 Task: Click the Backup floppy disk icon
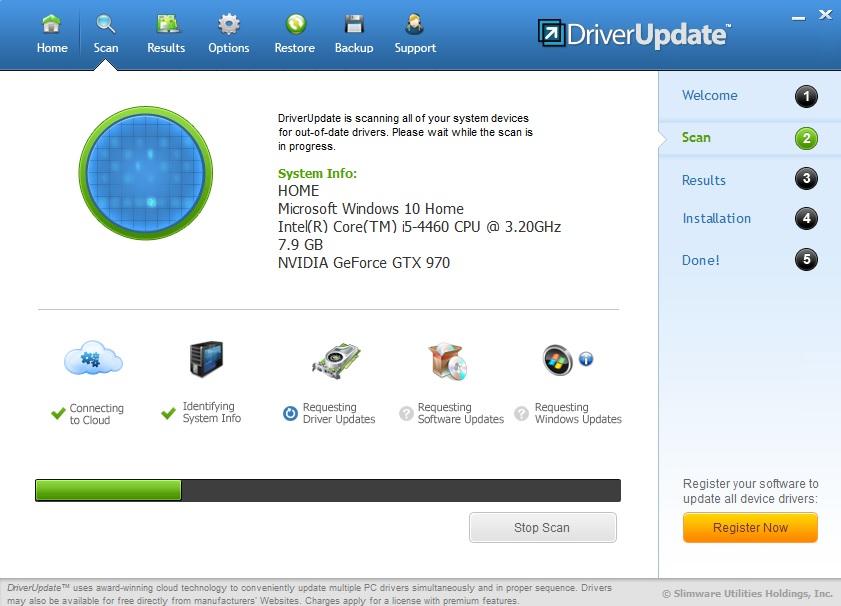354,24
